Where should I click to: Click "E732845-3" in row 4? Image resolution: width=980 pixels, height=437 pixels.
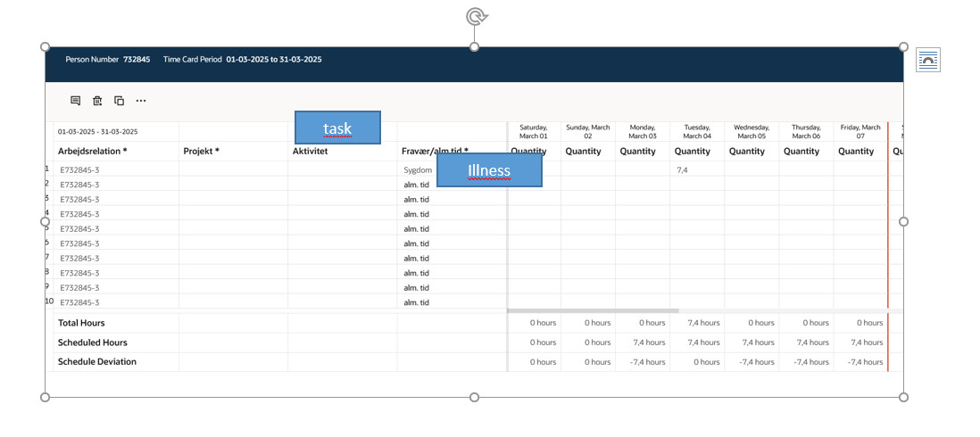tap(80, 213)
